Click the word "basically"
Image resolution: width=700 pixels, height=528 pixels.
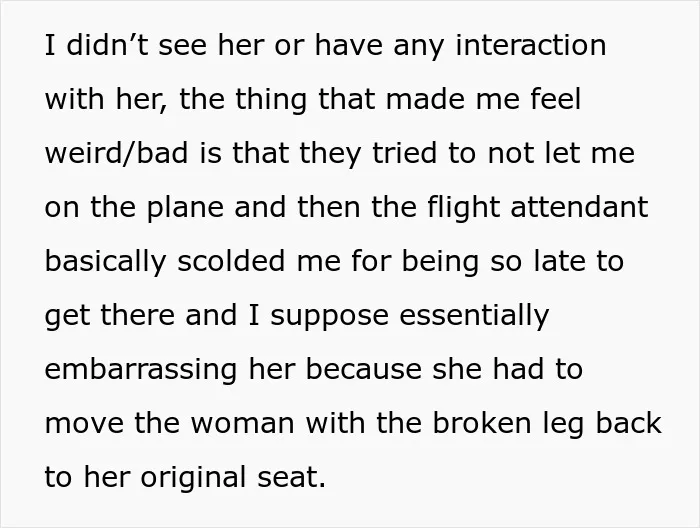click(105, 262)
